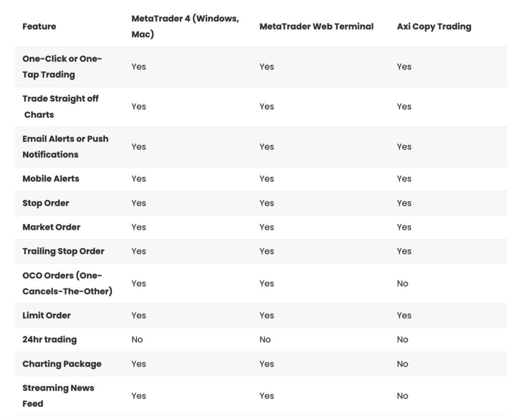Select the Stop Order row label
516x420 pixels.
(x=46, y=203)
